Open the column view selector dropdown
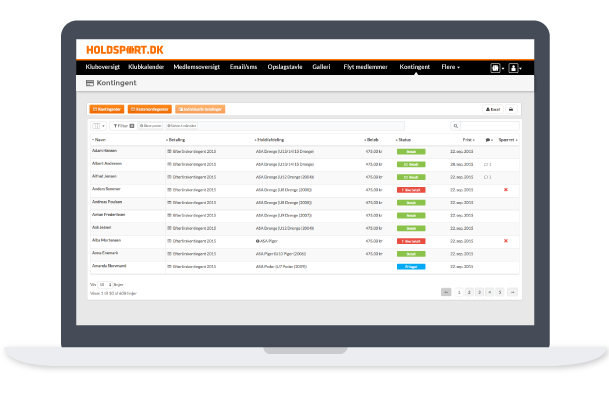Screen dimensions: 609x405 point(98,126)
